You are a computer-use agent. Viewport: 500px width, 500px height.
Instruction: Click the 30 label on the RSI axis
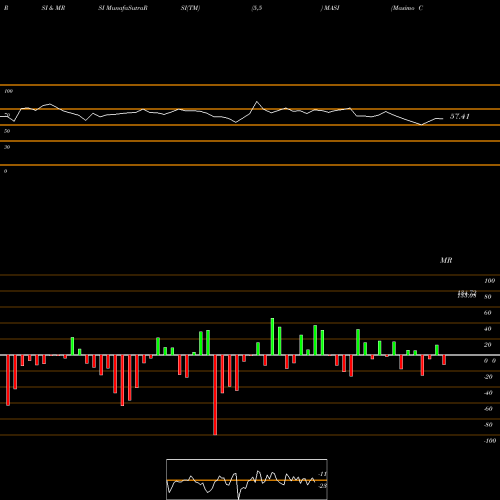[x=7, y=147]
